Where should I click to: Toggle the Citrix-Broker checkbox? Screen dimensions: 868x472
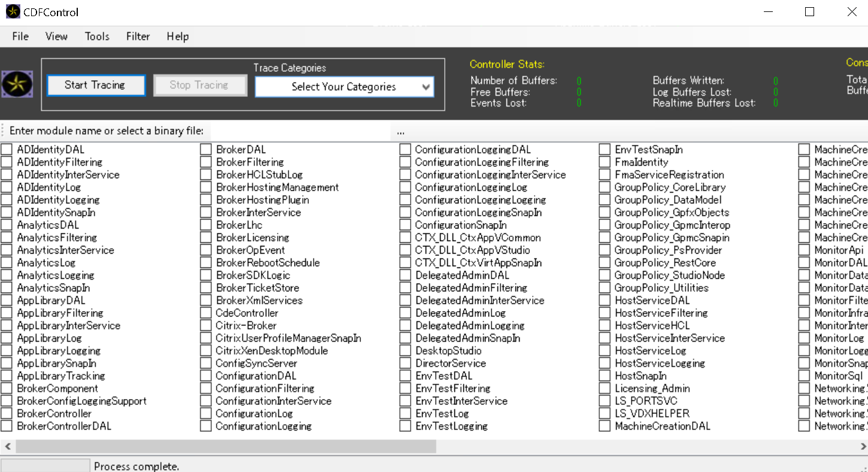tap(206, 325)
